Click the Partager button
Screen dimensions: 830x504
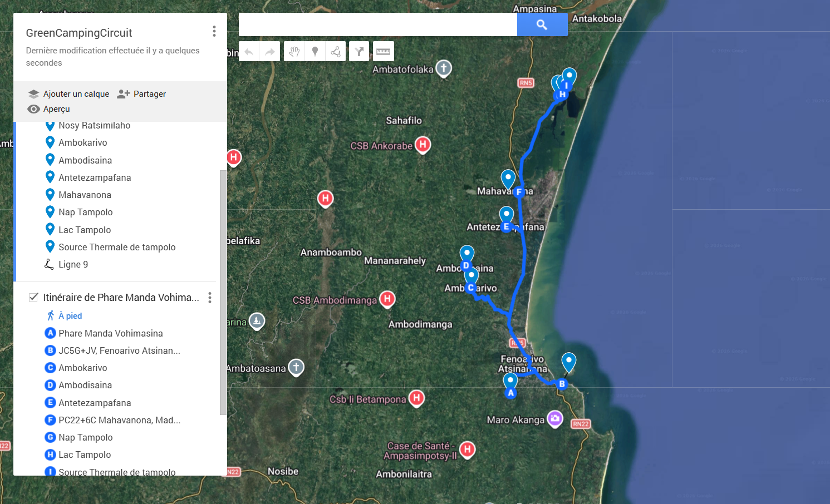(141, 94)
